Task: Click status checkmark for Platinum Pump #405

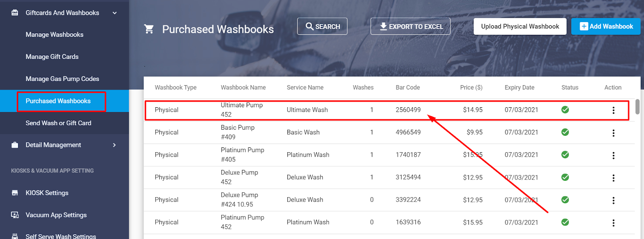Action: [x=565, y=155]
